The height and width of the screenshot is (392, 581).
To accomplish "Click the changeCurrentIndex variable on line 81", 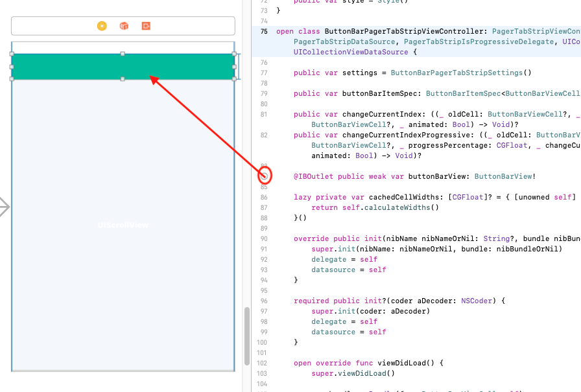I will 382,115.
